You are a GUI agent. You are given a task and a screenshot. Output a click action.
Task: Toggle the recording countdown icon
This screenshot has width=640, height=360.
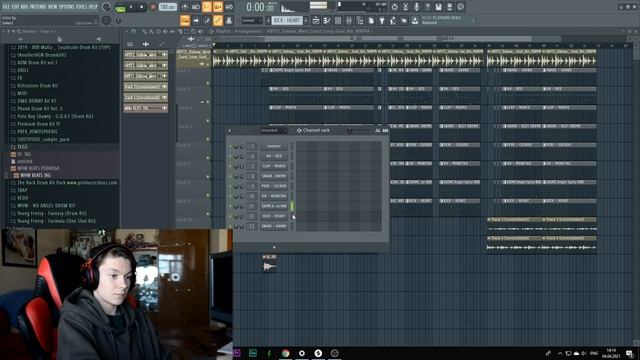pyautogui.click(x=207, y=7)
